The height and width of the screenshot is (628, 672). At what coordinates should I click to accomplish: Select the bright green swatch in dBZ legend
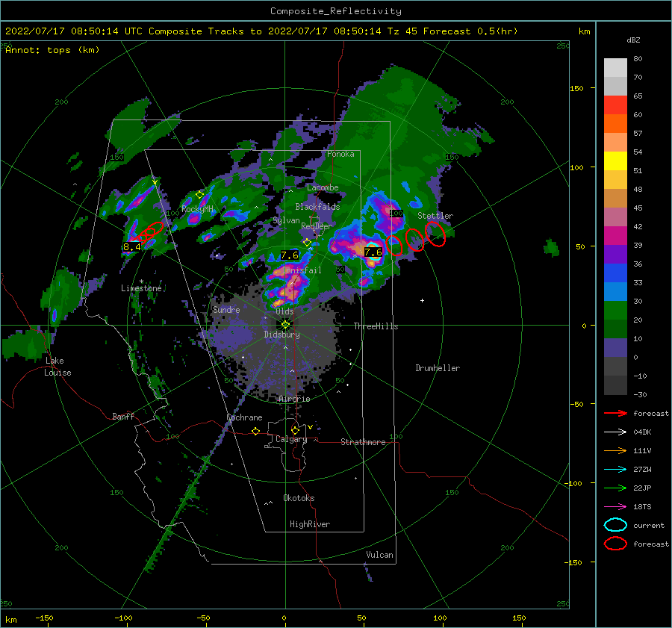coord(615,311)
